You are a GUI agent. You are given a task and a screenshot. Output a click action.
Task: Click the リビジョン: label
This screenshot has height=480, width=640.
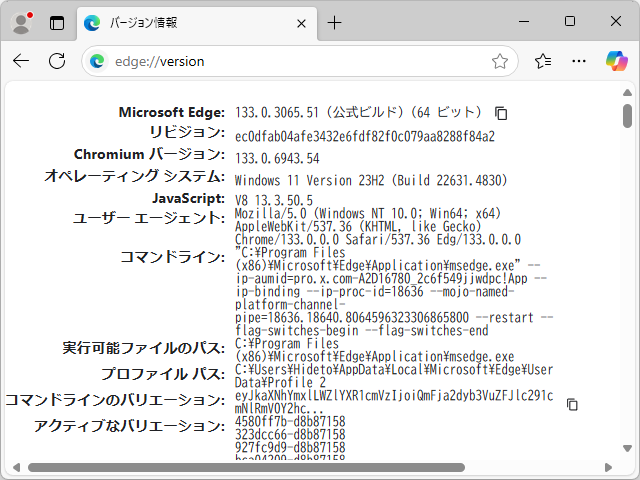[x=187, y=132]
